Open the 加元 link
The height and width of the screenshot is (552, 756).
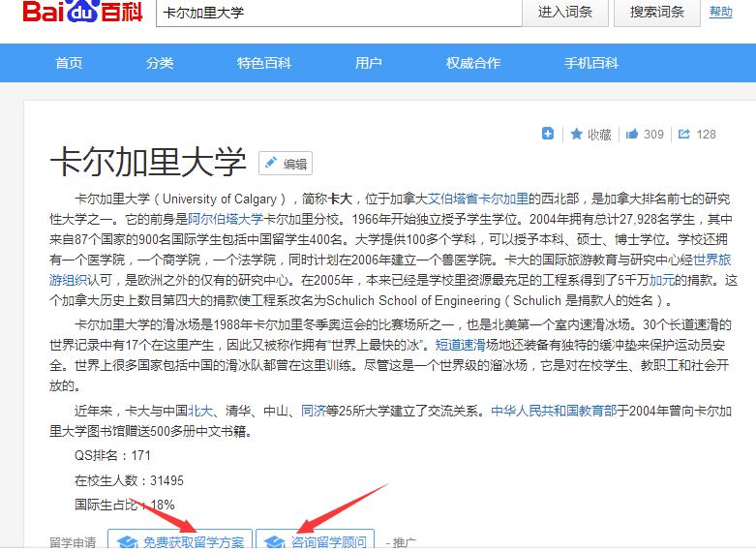coord(662,280)
